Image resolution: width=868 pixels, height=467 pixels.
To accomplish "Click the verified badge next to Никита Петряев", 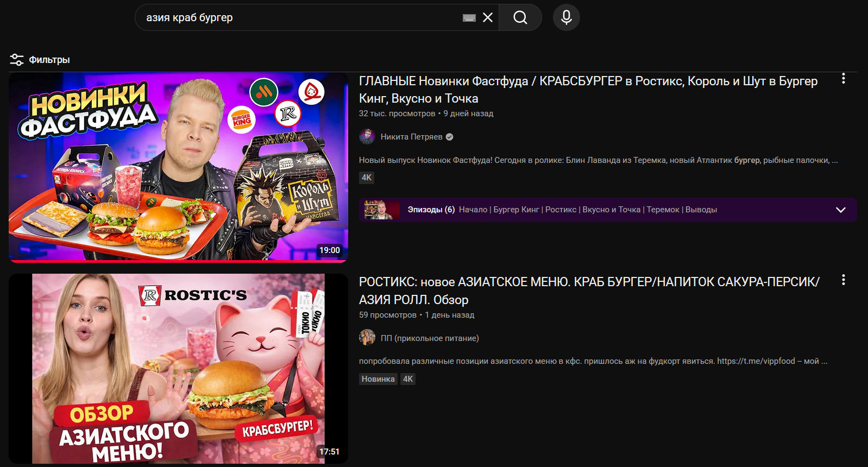I will pyautogui.click(x=449, y=137).
